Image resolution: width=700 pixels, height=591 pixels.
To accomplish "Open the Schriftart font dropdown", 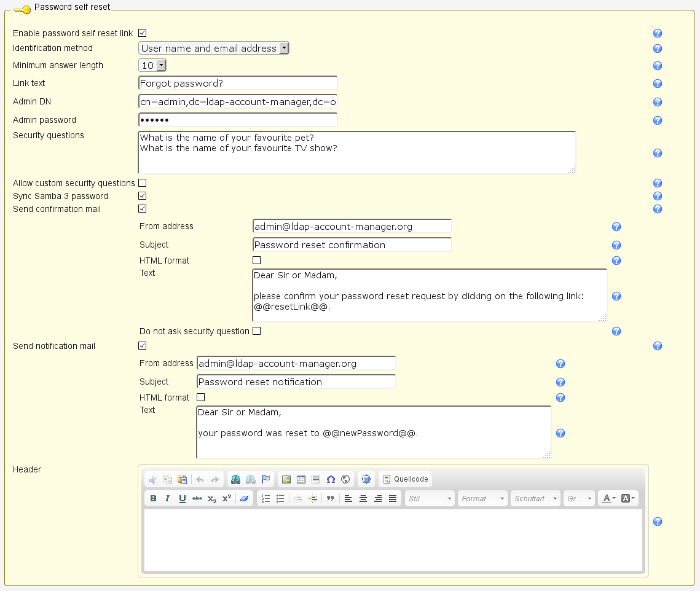I will (536, 498).
